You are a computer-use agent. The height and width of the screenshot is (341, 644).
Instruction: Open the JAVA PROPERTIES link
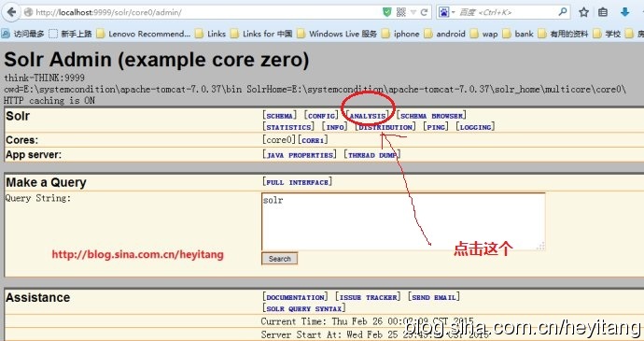[x=300, y=155]
